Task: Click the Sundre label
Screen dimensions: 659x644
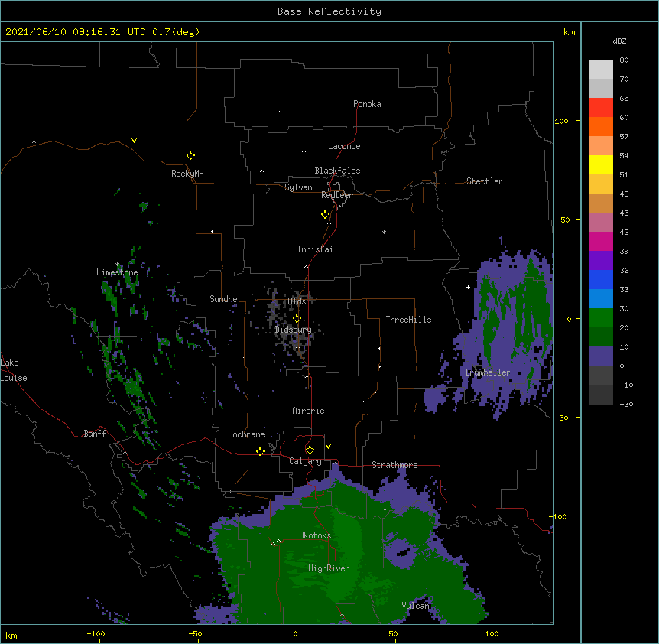Action: click(x=223, y=299)
